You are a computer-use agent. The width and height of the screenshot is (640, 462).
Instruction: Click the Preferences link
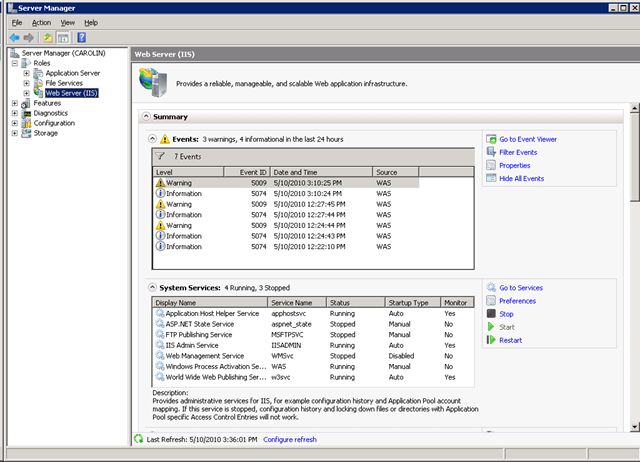518,301
